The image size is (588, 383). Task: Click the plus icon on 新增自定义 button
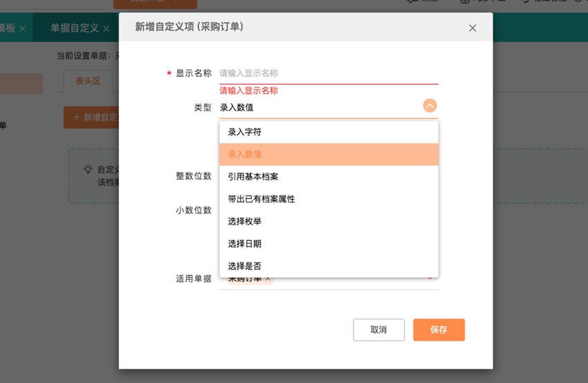coord(76,117)
